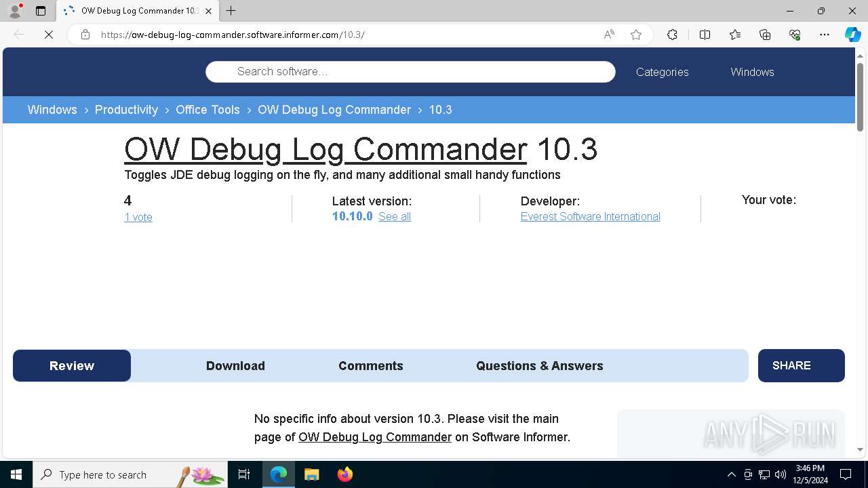Open the Favorites list
The width and height of the screenshot is (868, 488).
(735, 35)
